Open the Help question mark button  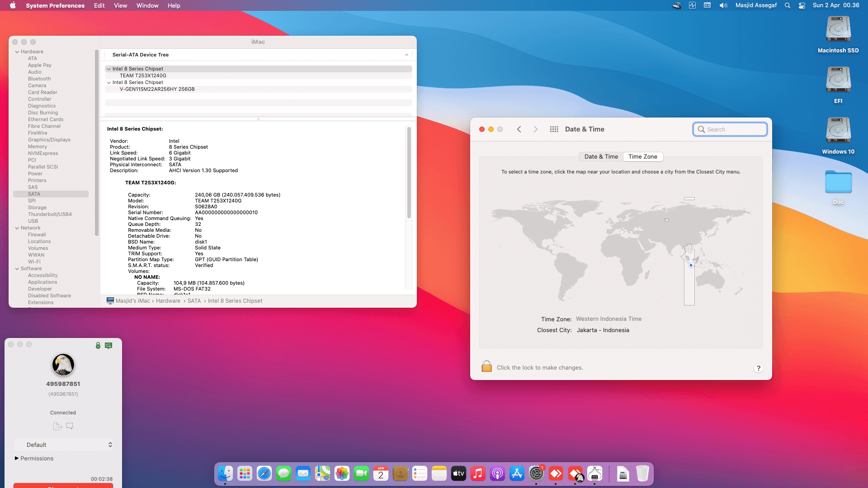click(x=759, y=368)
